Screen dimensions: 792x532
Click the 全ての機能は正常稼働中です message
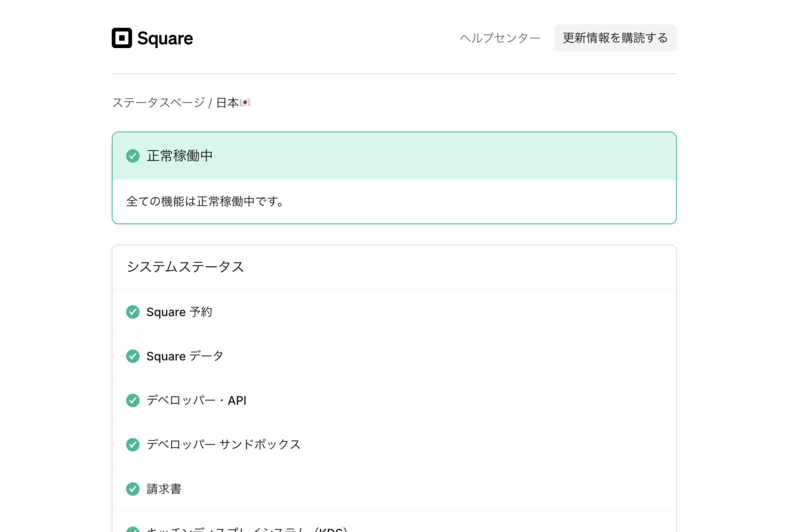205,201
